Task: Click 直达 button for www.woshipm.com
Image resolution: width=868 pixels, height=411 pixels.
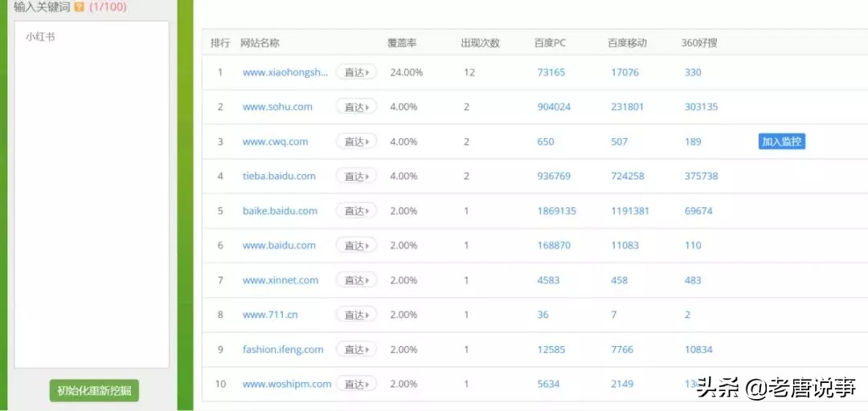Action: [x=357, y=384]
